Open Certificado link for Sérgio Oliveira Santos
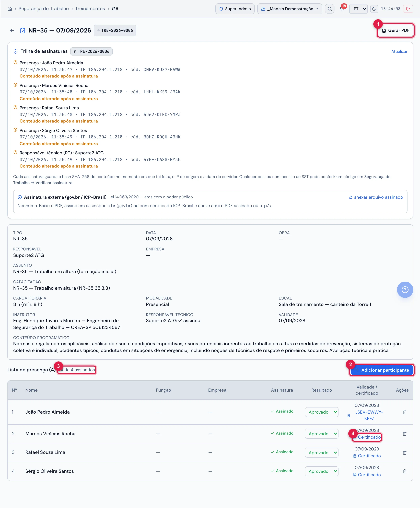 pos(367,475)
